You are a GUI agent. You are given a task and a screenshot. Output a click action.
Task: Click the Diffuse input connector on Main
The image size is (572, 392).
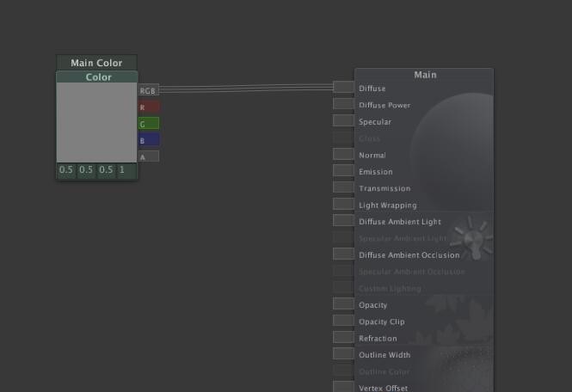(343, 88)
